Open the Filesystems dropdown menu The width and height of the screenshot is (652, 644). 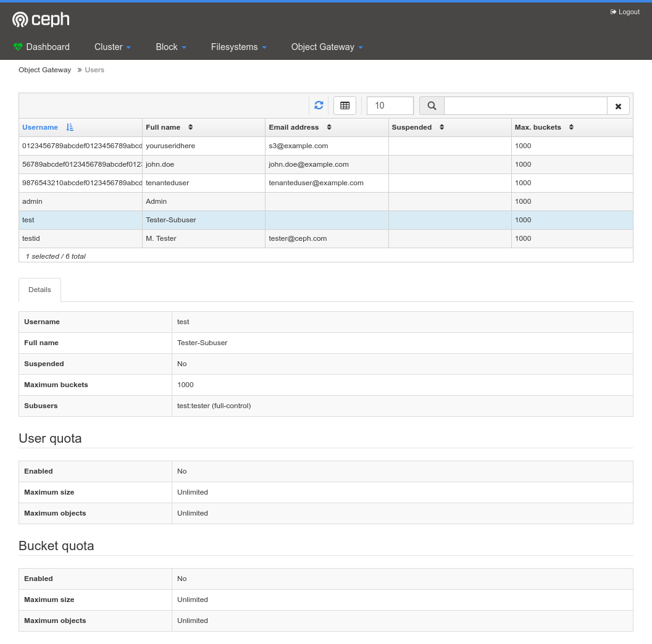pyautogui.click(x=238, y=47)
